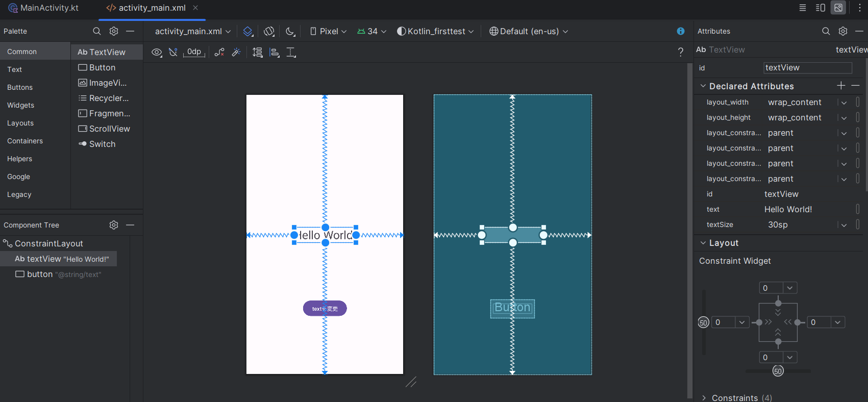Open the Pixel device dropdown
Screen dimensions: 868x402
(328, 32)
